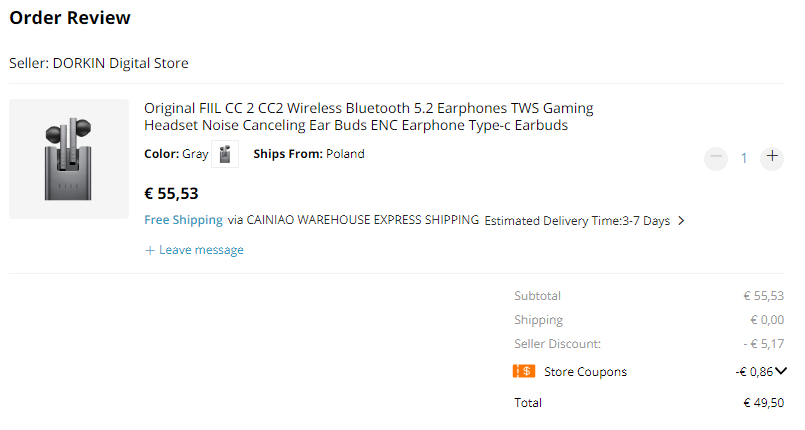Click the plus icon beside Leave message
805x430 pixels.
150,250
